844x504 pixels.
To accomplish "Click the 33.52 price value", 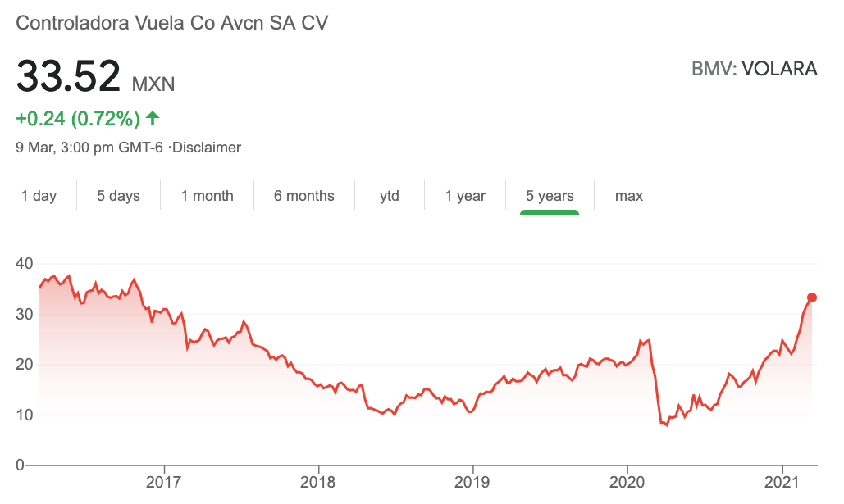I will (x=68, y=76).
